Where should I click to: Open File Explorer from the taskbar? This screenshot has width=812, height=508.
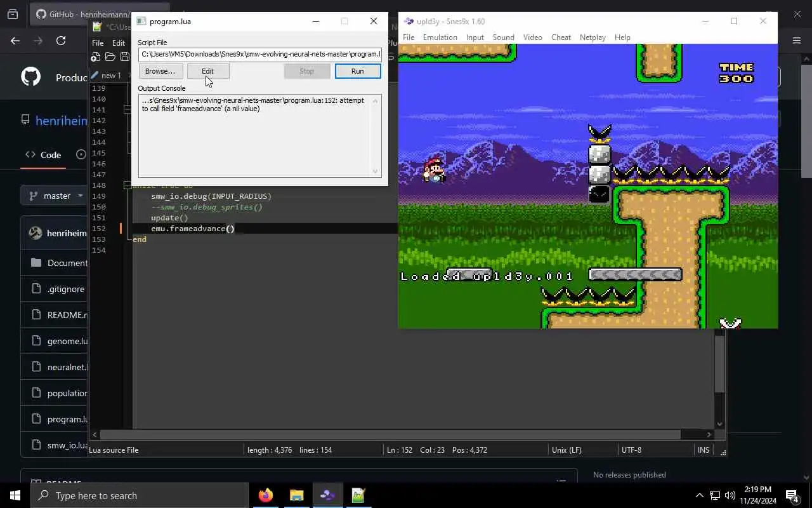point(296,495)
